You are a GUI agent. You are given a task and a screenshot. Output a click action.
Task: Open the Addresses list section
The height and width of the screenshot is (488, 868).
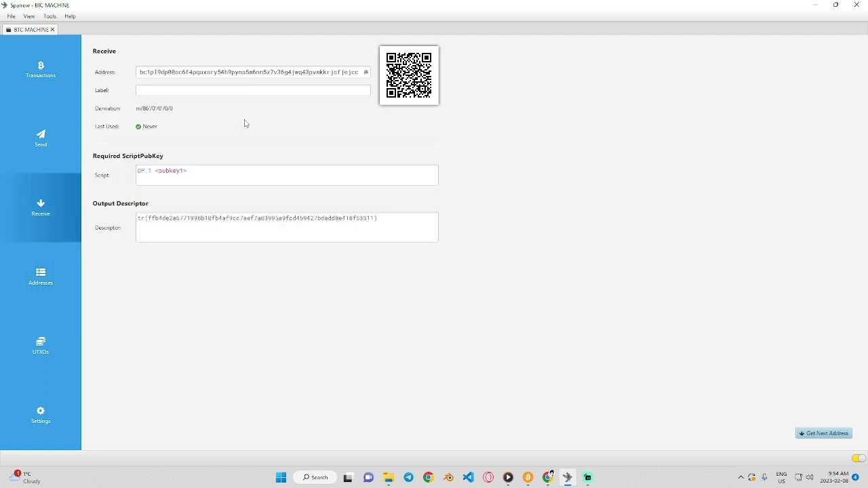click(x=41, y=277)
